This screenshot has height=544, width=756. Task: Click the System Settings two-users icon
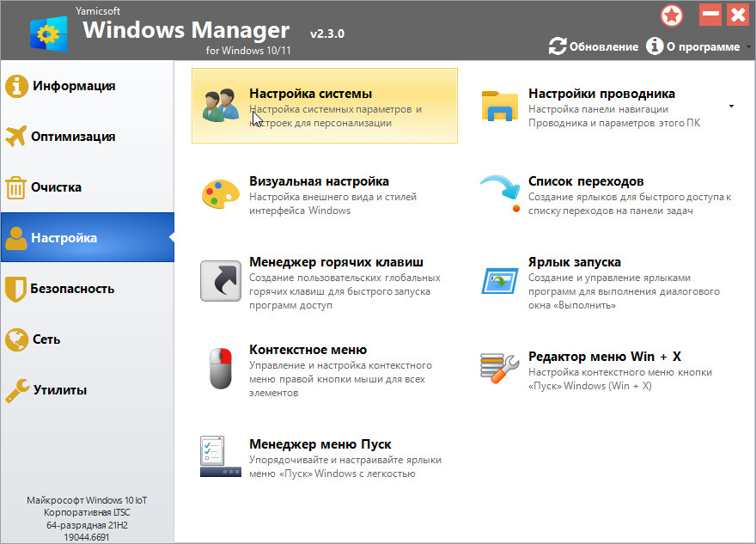[x=220, y=106]
